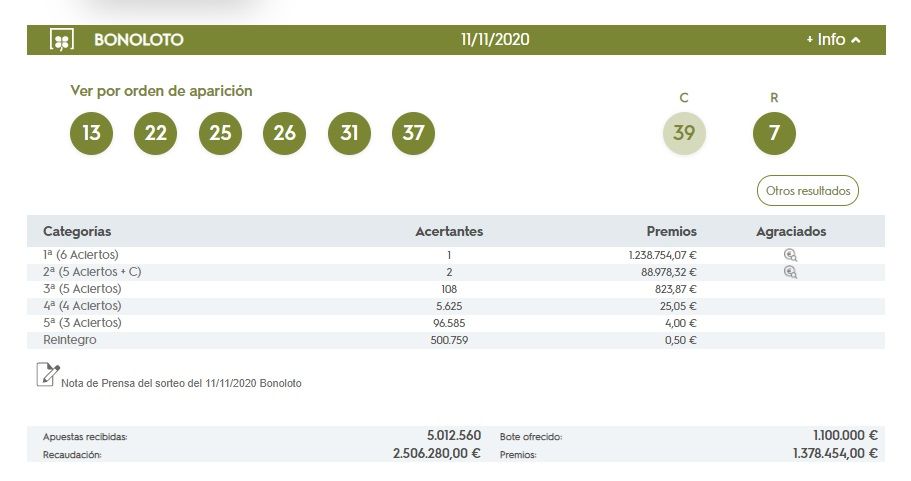Open winners details icon for 2ª category
This screenshot has width=911, height=481.
[x=790, y=272]
